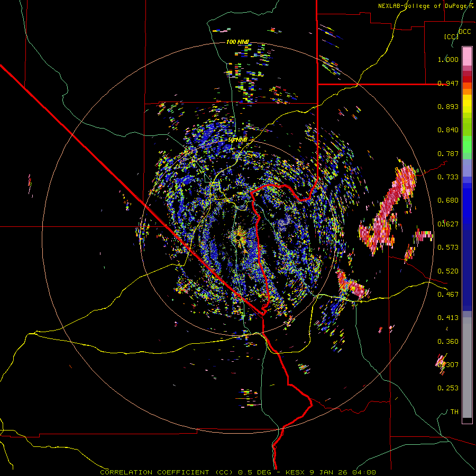The width and height of the screenshot is (476, 476).
Task: Click the 0.5 DEG elevation text
Action: click(254, 472)
